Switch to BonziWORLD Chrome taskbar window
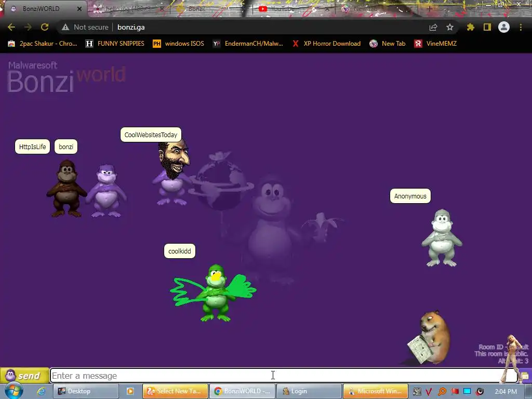The width and height of the screenshot is (532, 399). click(x=242, y=391)
